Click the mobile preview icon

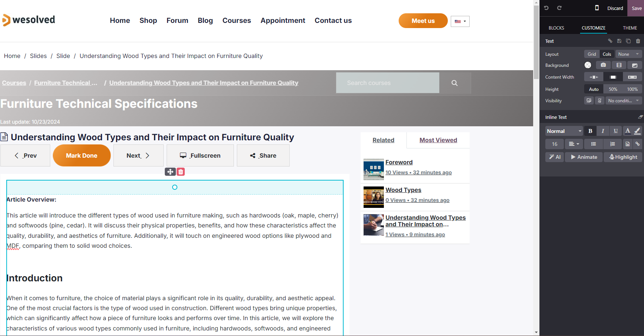[597, 8]
